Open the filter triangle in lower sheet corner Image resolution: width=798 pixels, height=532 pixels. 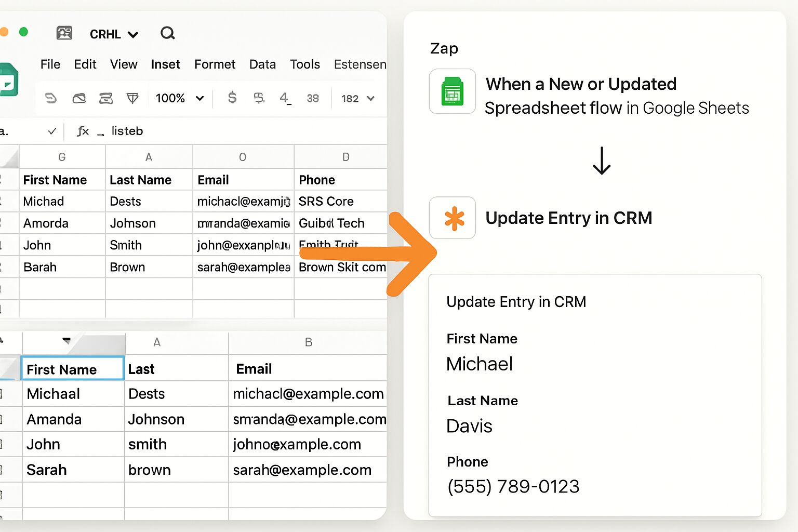(x=66, y=341)
